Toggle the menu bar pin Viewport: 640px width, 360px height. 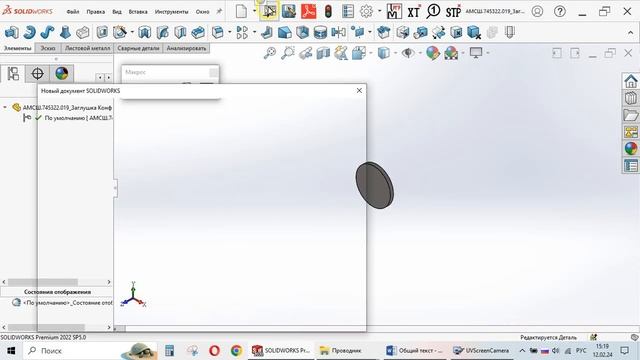pos(219,11)
